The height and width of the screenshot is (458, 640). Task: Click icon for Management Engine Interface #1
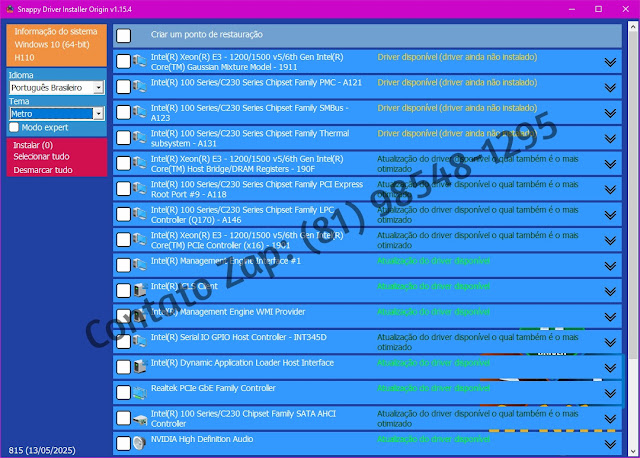[x=140, y=265]
